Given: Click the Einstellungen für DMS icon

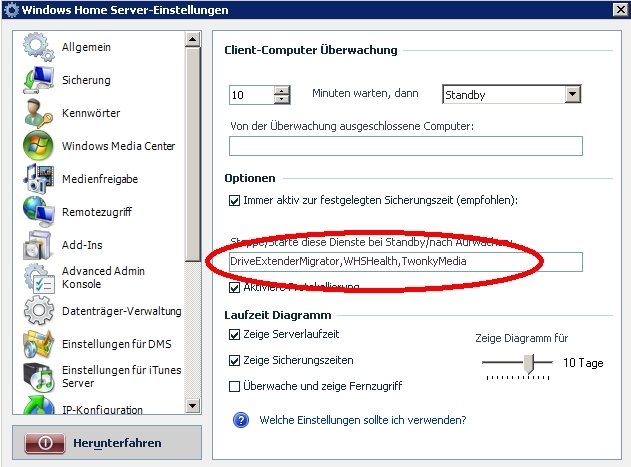Looking at the screenshot, I should click(x=38, y=344).
